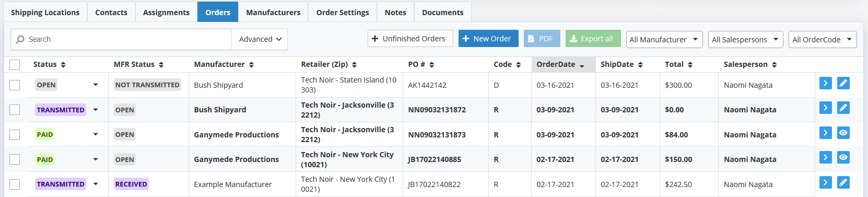Click the sort icon beside Manufacturer header
This screenshot has height=197, width=868.
(x=251, y=65)
